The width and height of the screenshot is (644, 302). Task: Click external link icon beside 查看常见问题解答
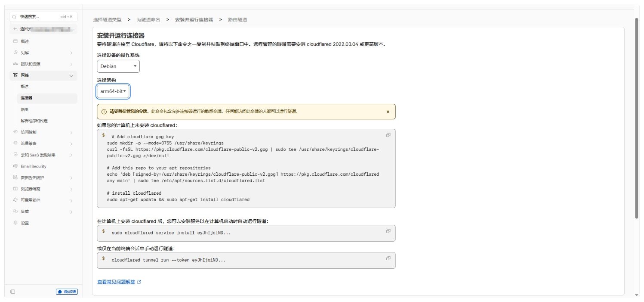pos(139,282)
